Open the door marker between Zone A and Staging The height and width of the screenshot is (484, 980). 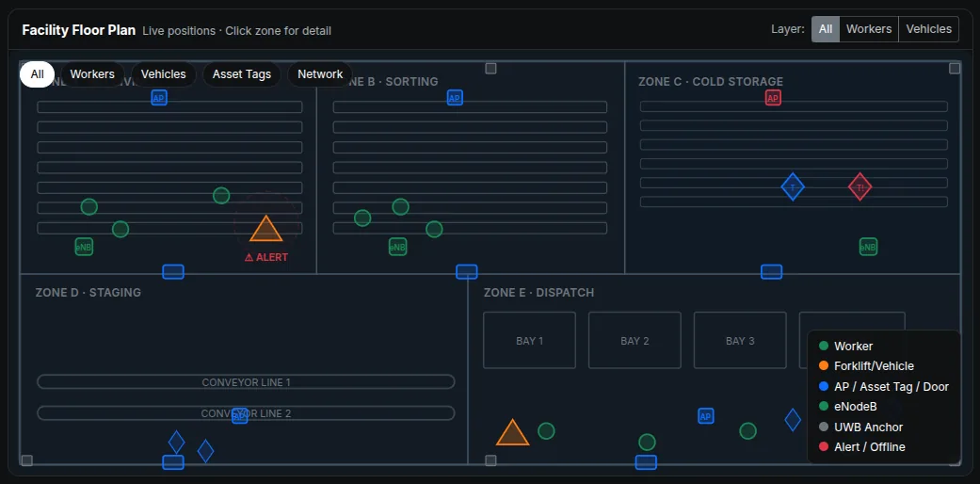click(173, 272)
